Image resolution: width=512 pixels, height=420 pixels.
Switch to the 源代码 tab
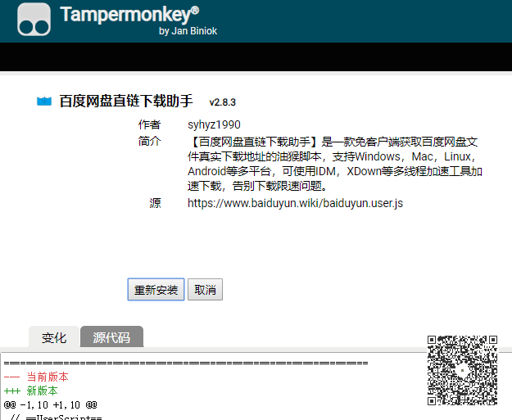(x=111, y=337)
